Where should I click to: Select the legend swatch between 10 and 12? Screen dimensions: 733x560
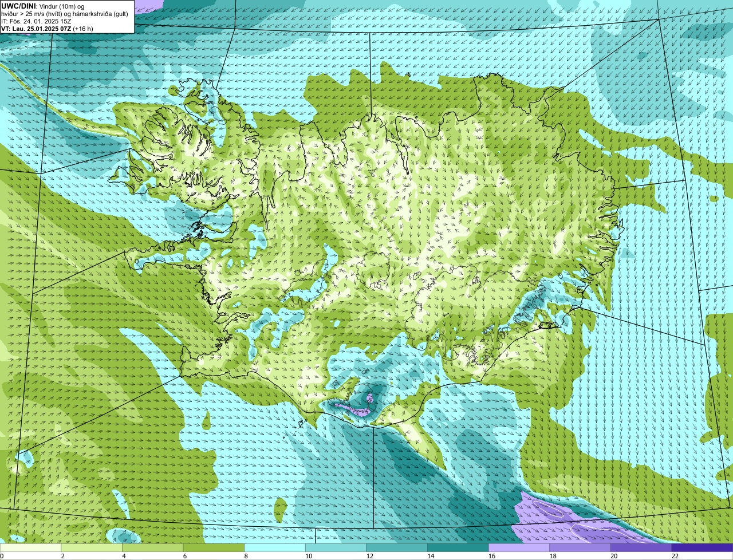click(336, 547)
